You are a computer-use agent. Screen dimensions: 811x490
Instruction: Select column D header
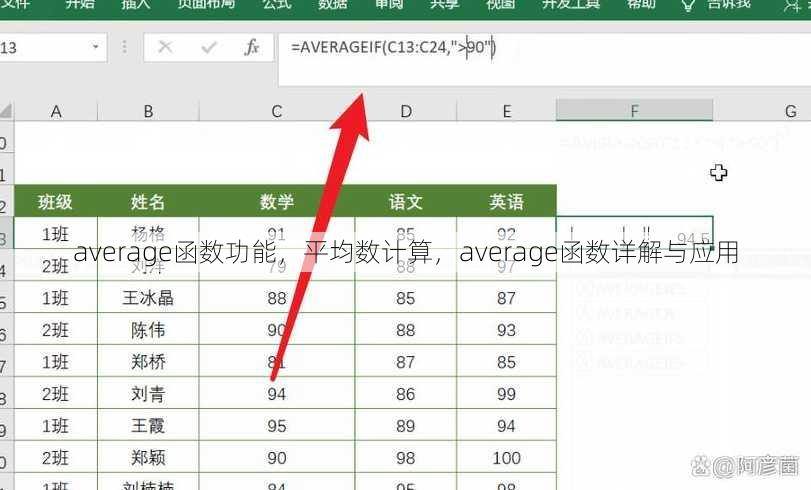406,111
